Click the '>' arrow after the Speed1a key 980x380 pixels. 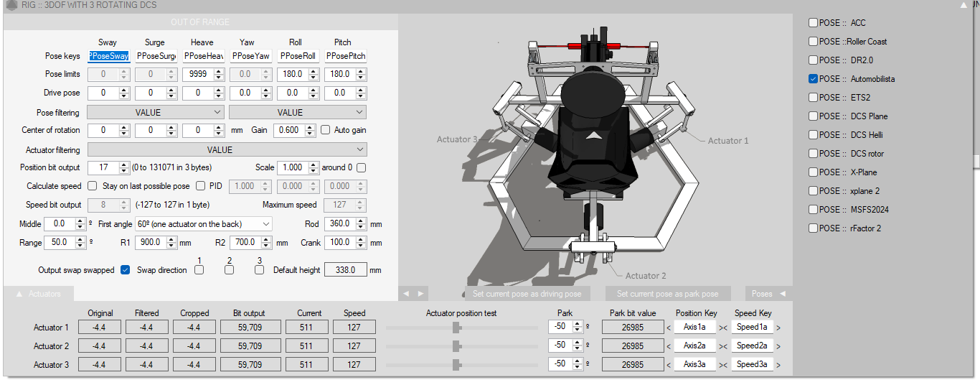coord(778,328)
